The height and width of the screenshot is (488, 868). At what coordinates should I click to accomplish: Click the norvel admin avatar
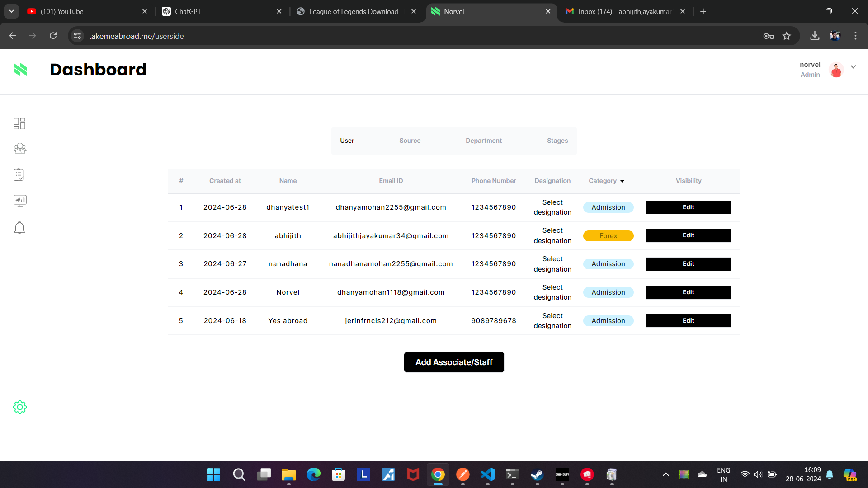click(836, 70)
